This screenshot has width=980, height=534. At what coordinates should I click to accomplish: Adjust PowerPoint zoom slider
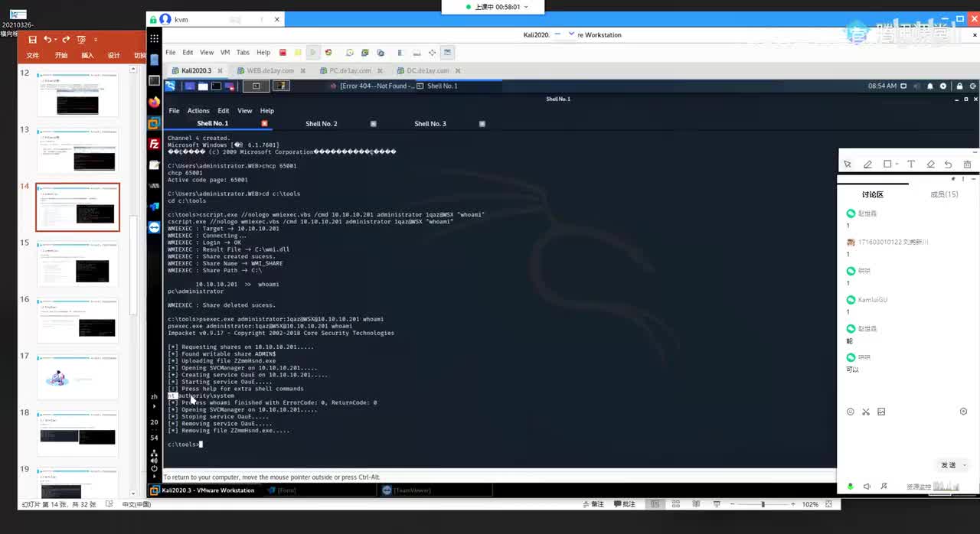click(763, 504)
